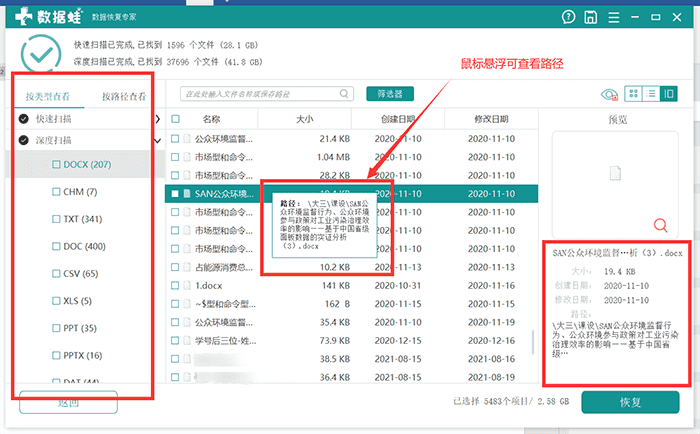Toggle select-all checkbox beside 名称 header

176,119
